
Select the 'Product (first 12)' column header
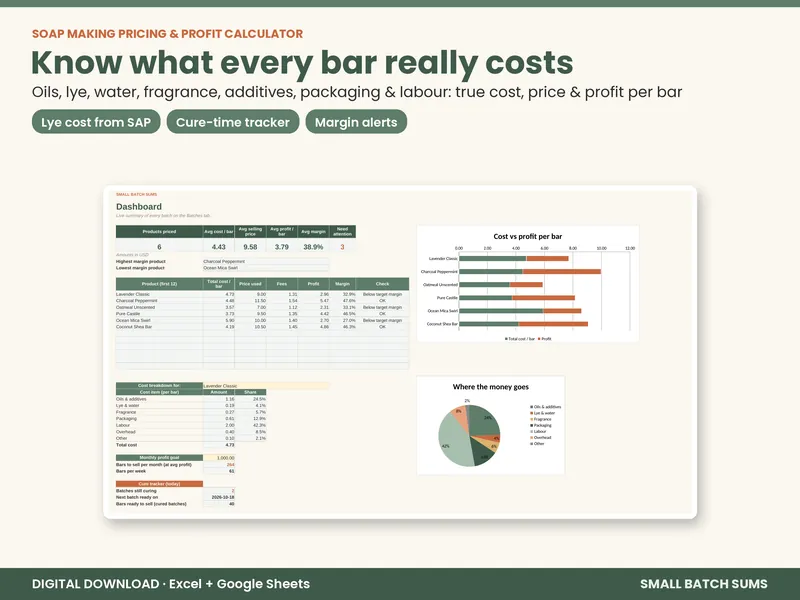[x=159, y=284]
